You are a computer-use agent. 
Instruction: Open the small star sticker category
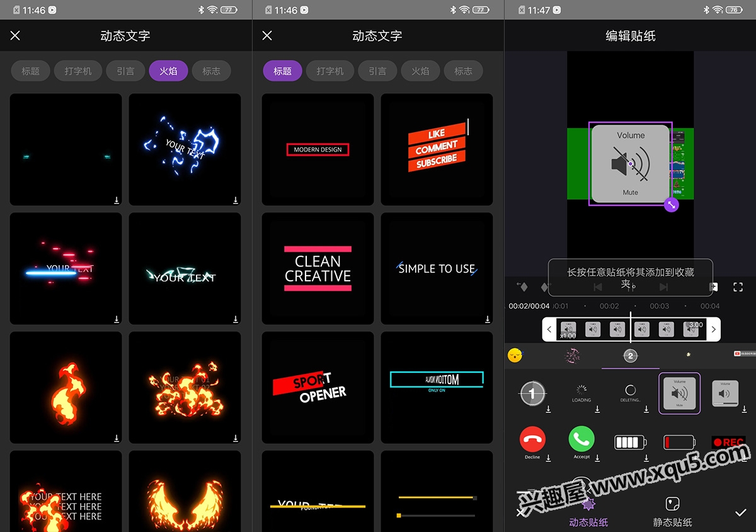[x=688, y=355]
